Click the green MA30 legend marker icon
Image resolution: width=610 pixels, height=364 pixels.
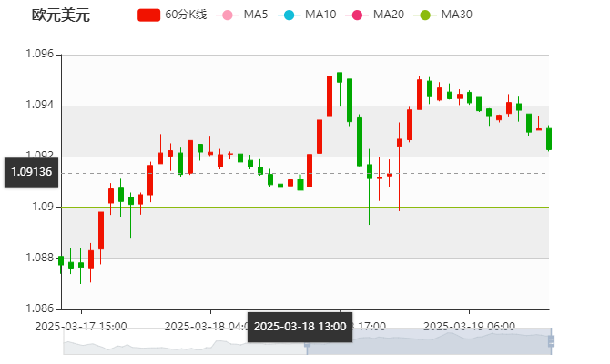pos(425,15)
